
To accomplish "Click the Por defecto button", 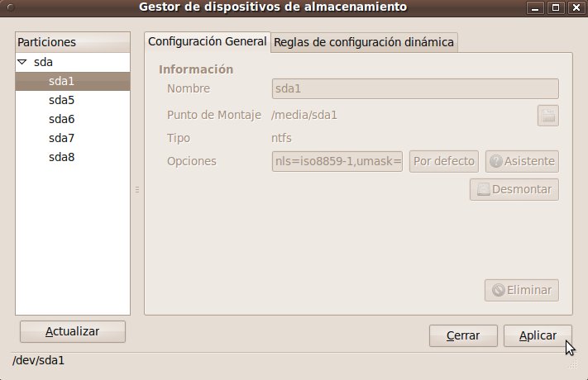I will [443, 162].
